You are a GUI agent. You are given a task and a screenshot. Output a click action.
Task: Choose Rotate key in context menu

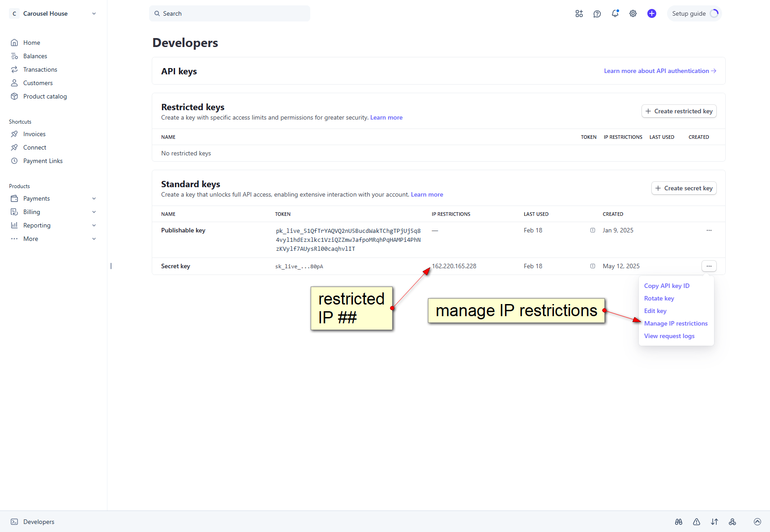pyautogui.click(x=659, y=298)
